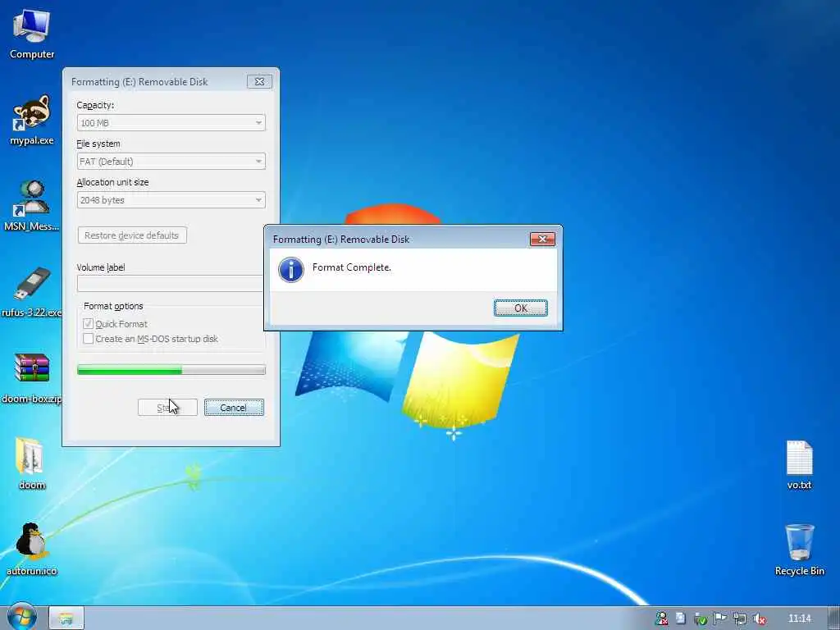The image size is (840, 630).
Task: Select the MSN_Messenger desktop shortcut
Action: [x=32, y=206]
